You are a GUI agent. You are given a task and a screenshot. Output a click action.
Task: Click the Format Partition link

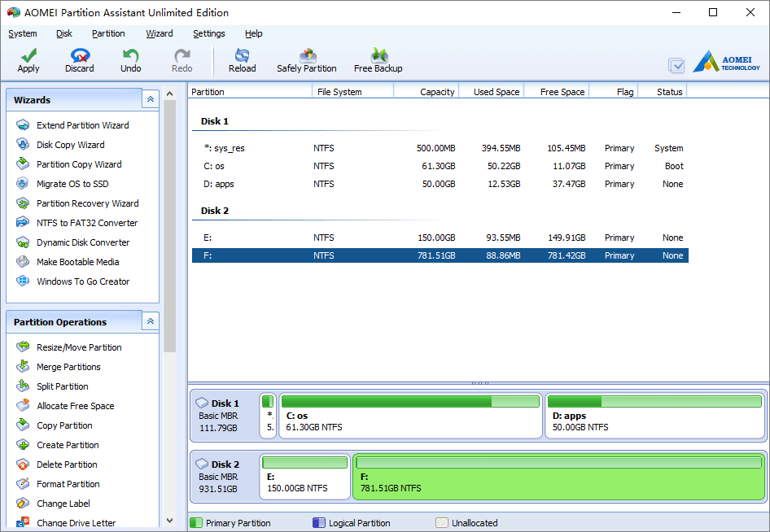[68, 484]
